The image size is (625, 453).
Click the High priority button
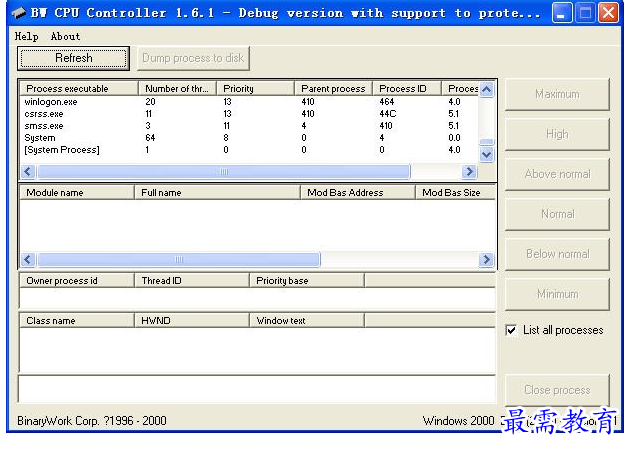[x=557, y=134]
